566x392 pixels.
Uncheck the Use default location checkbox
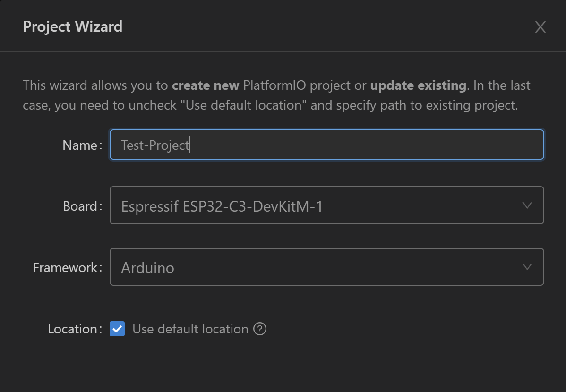117,329
